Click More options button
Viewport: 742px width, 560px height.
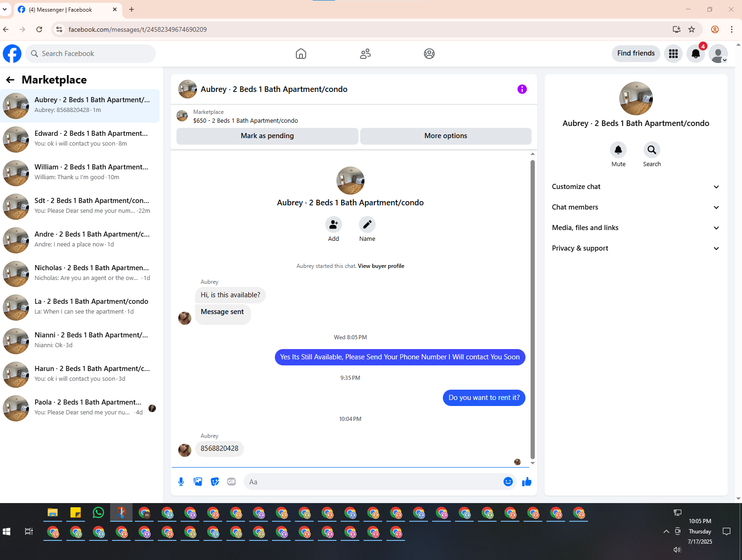point(446,136)
